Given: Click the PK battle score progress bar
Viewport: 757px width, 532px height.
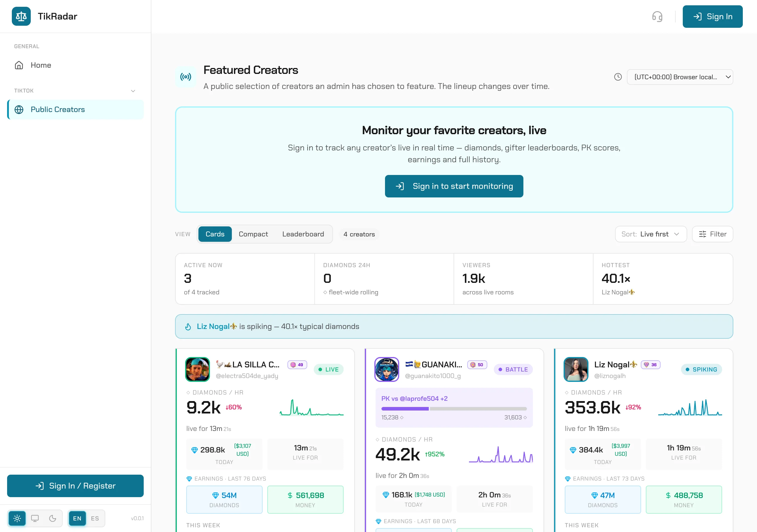Looking at the screenshot, I should coord(454,409).
